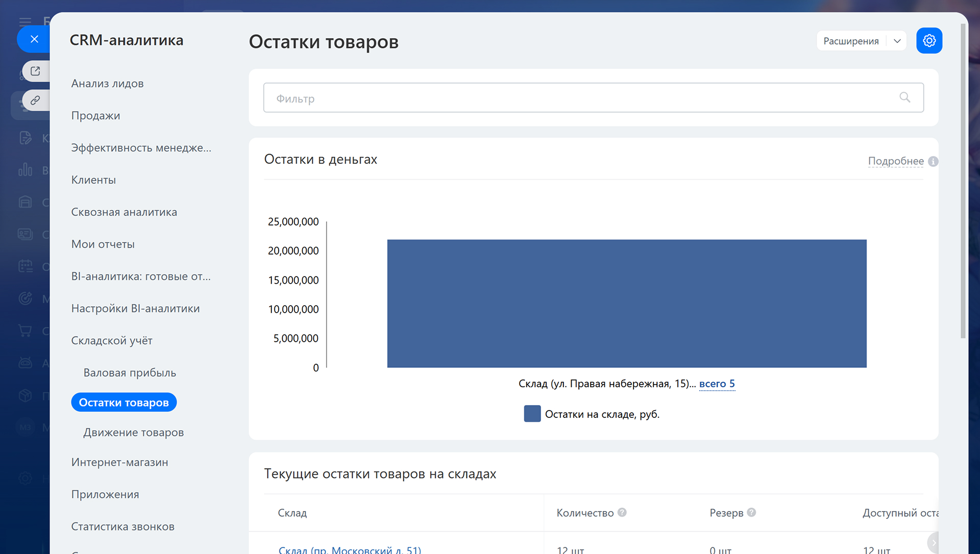
Task: Click contact card icon in background sidebar
Action: coord(25,234)
